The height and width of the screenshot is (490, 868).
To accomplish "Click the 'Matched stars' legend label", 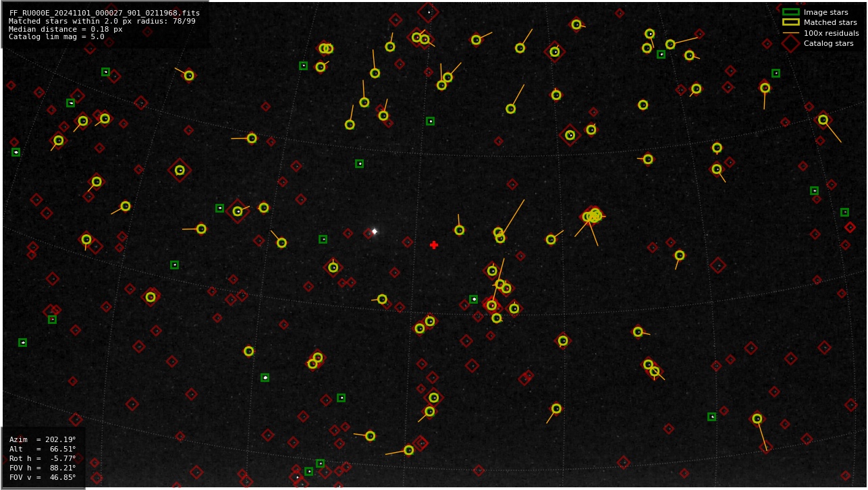I will click(830, 22).
